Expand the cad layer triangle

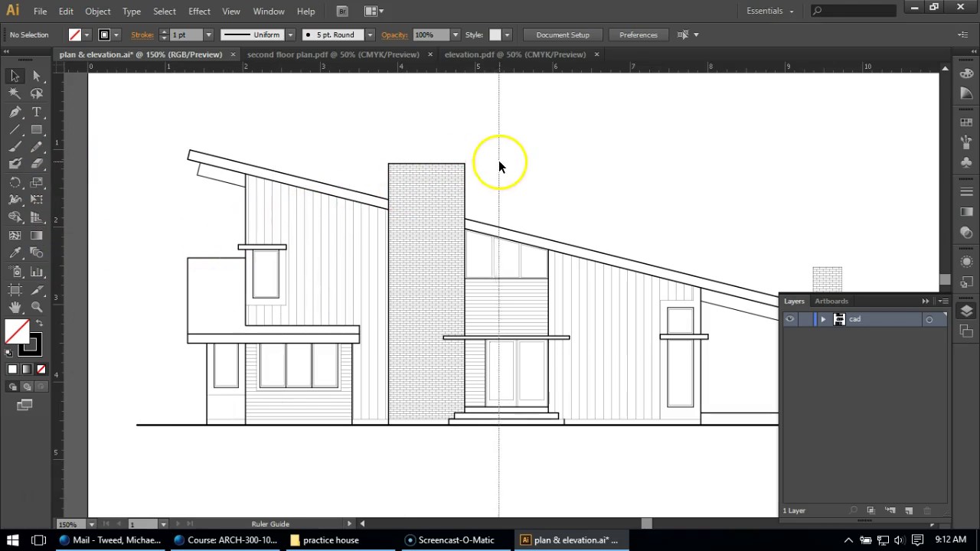point(823,319)
